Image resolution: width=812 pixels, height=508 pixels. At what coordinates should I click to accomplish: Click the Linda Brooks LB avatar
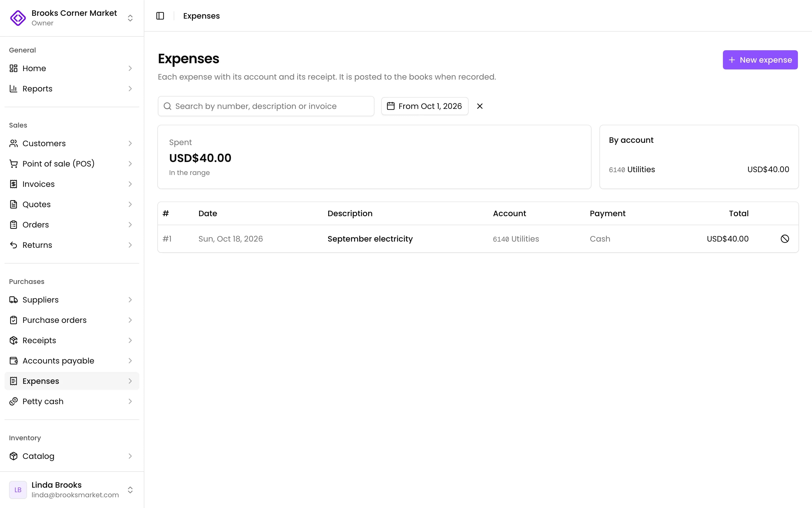pyautogui.click(x=18, y=490)
